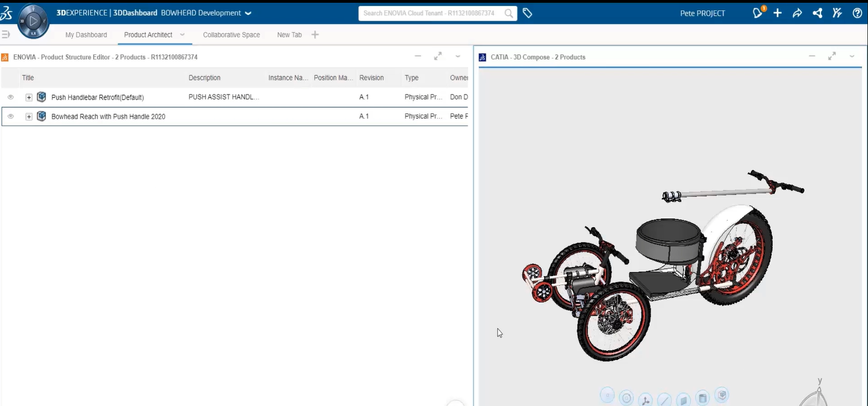The height and width of the screenshot is (406, 868).
Task: Select the axis system tool in 3D toolbar
Action: click(645, 399)
